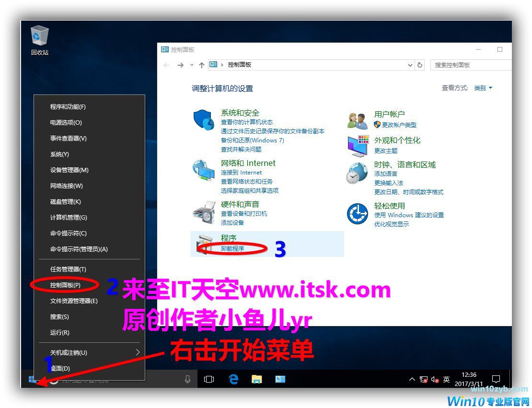Click the Appearance and Personalization monitor icon
532x408 pixels.
(x=358, y=146)
